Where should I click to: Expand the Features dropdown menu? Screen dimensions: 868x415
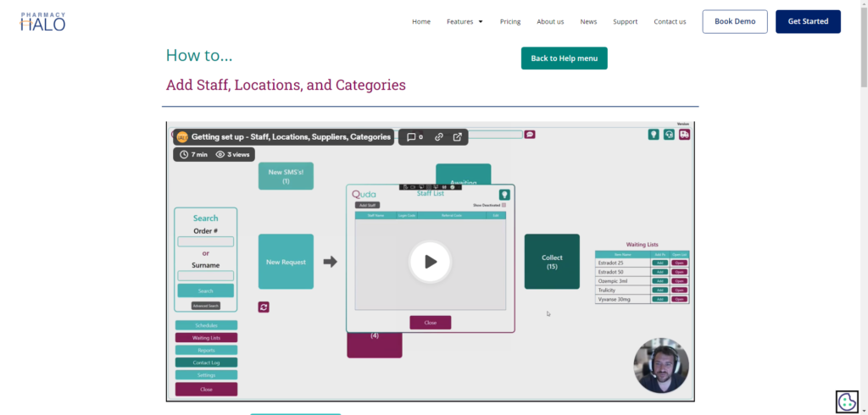pyautogui.click(x=460, y=22)
